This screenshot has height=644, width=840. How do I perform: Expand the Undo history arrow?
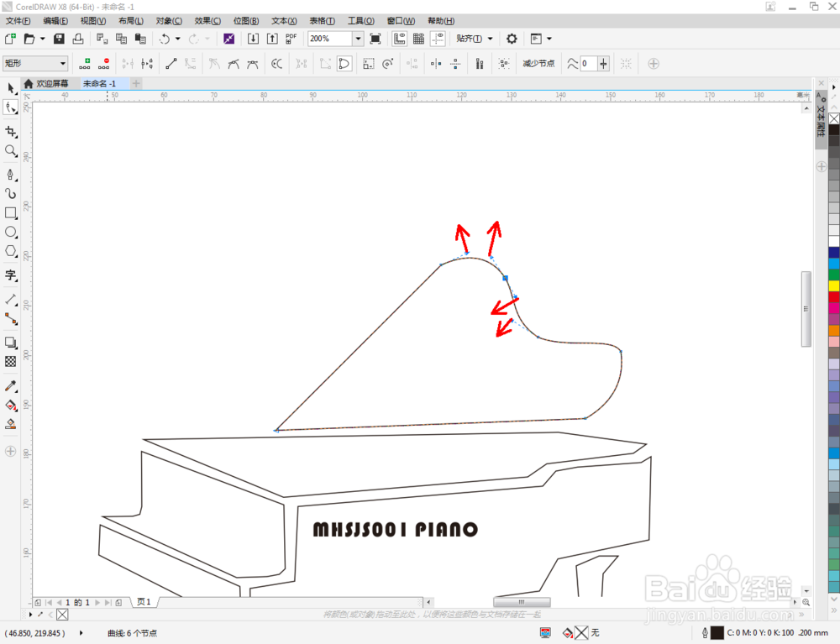(178, 39)
